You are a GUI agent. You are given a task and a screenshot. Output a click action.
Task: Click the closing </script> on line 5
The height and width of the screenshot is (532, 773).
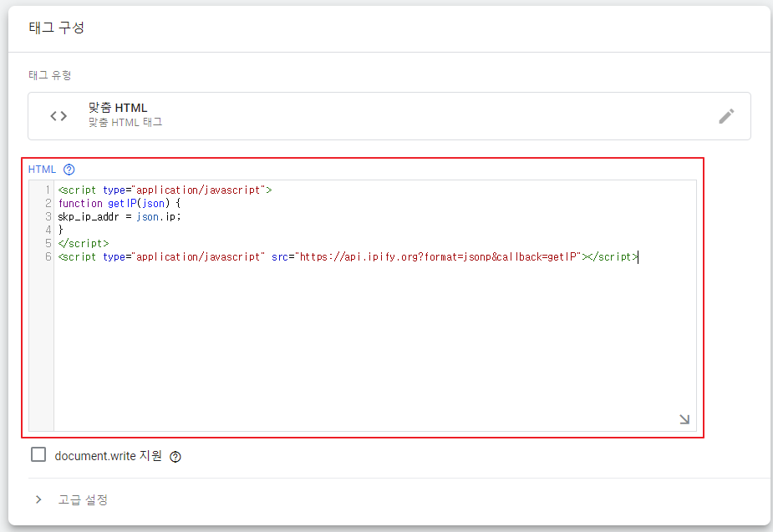click(x=84, y=243)
